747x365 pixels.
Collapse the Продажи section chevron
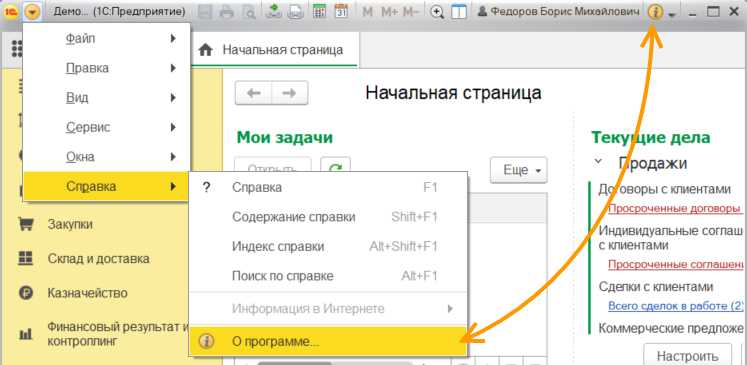(598, 162)
